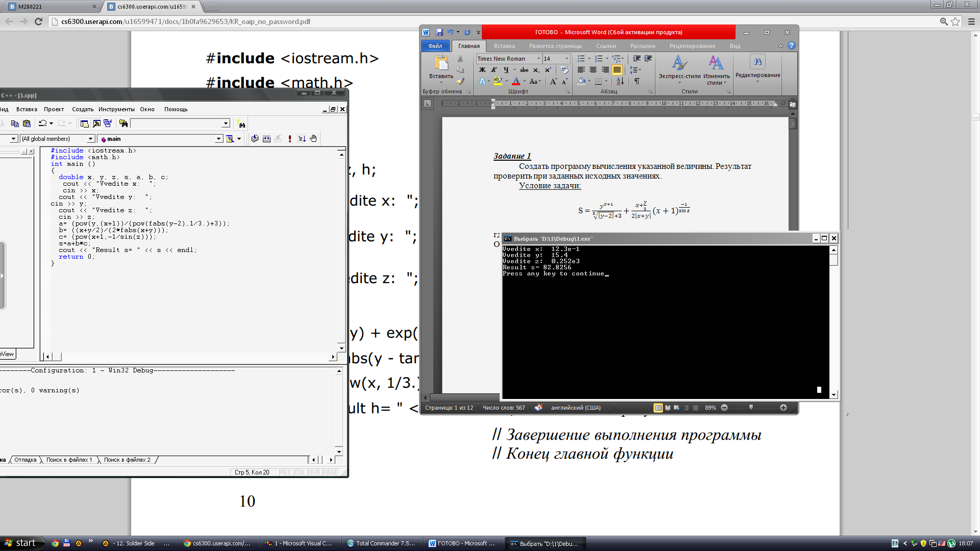This screenshot has height=551, width=980.
Task: Open the line spacing dropdown in Word
Action: (x=635, y=70)
